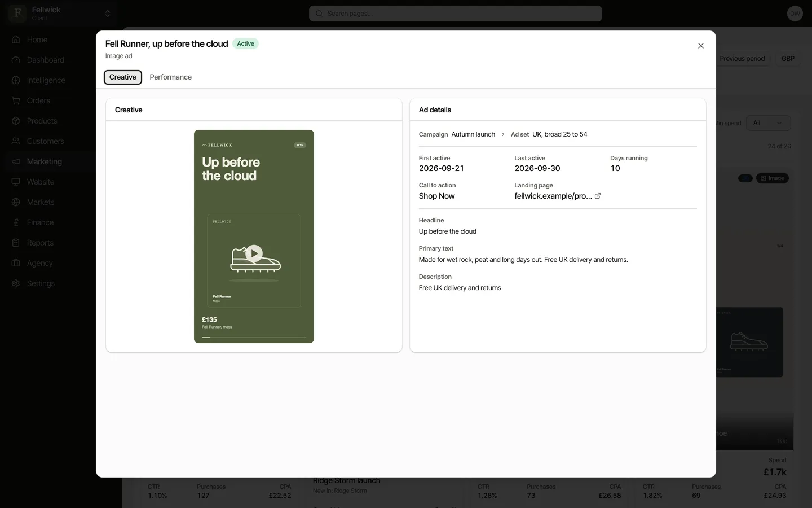The width and height of the screenshot is (812, 508).
Task: Click the Image badge on background card
Action: click(x=773, y=178)
